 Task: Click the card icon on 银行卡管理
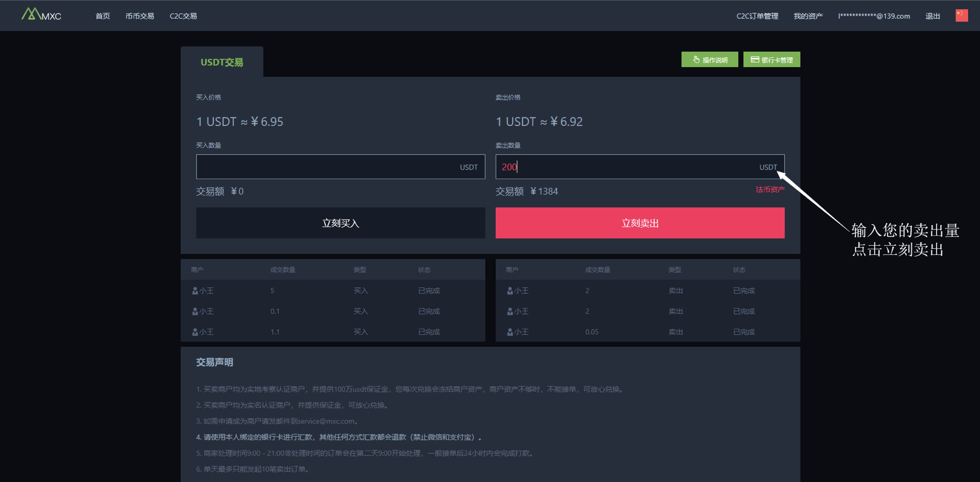[755, 60]
